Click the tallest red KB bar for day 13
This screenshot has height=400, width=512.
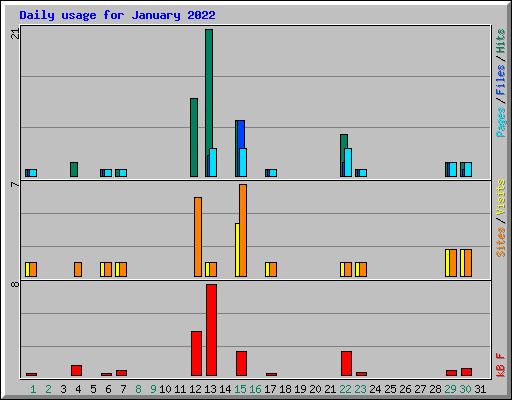[x=211, y=330]
